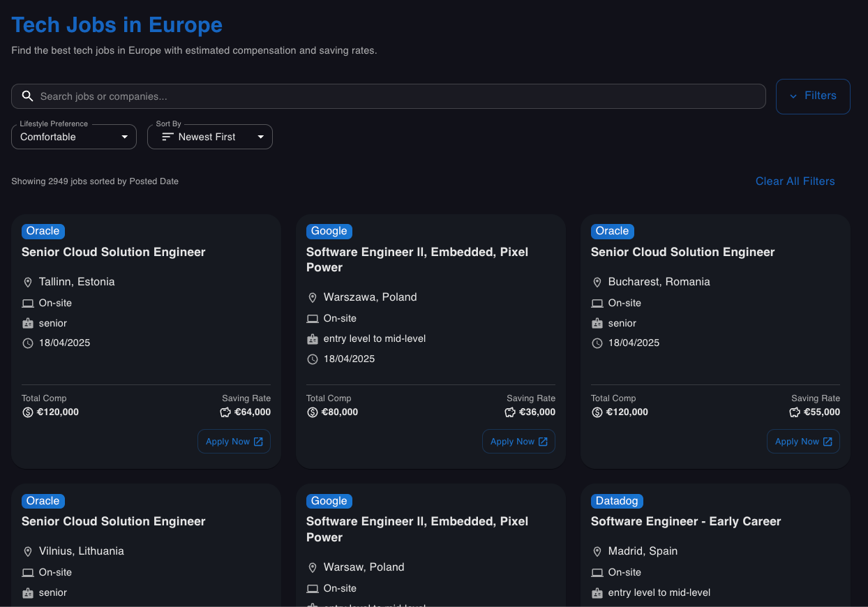Click clock date icon in Bucharest card
The height and width of the screenshot is (607, 868).
pyautogui.click(x=597, y=343)
